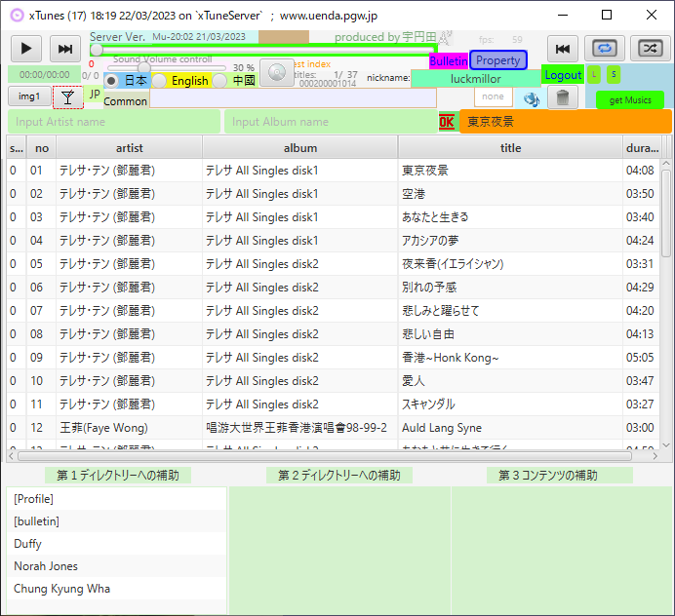This screenshot has height=616, width=675.
Task: Go to the previous track
Action: pyautogui.click(x=562, y=49)
